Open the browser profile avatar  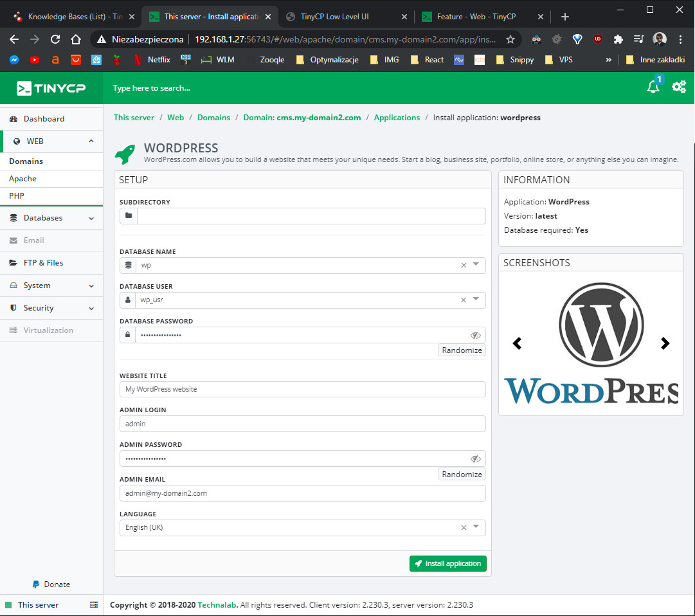coord(660,39)
